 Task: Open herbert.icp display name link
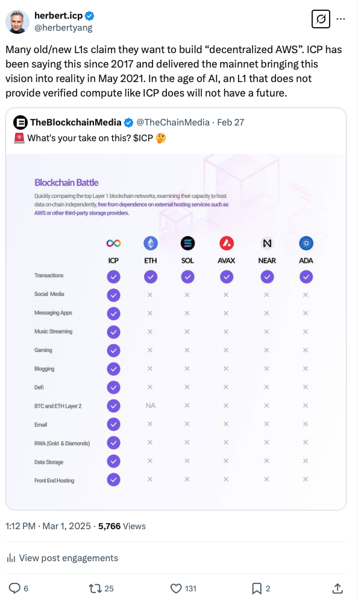tap(58, 16)
